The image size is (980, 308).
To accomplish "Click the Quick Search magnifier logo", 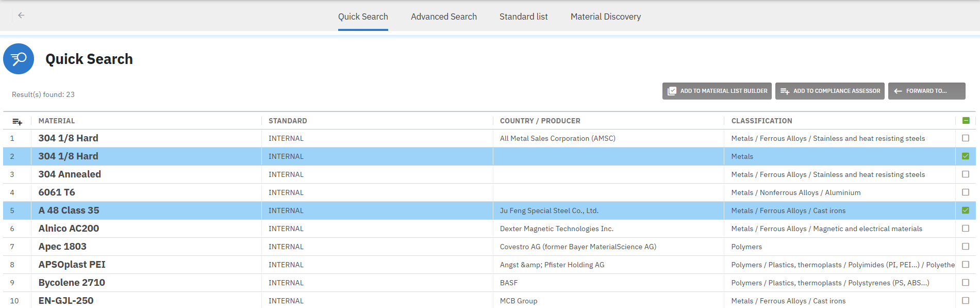I will click(x=19, y=59).
